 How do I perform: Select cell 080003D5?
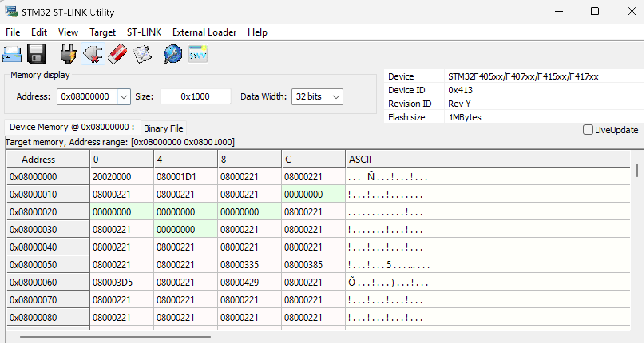122,282
